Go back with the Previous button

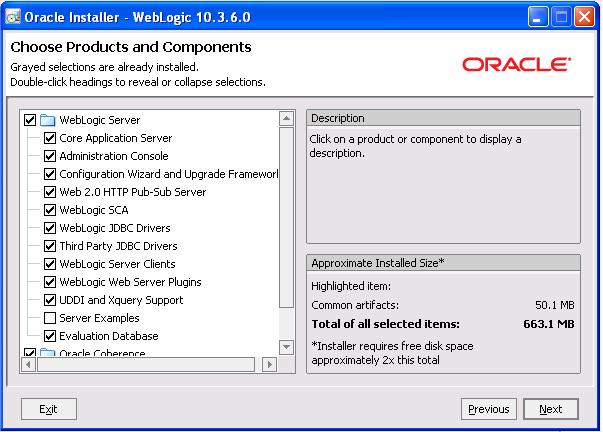click(488, 409)
